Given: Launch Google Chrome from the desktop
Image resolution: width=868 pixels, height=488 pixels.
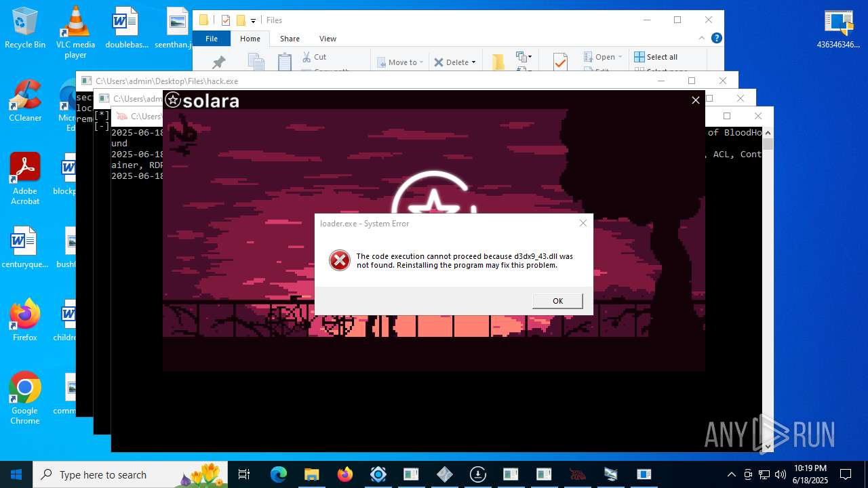Looking at the screenshot, I should [x=25, y=399].
